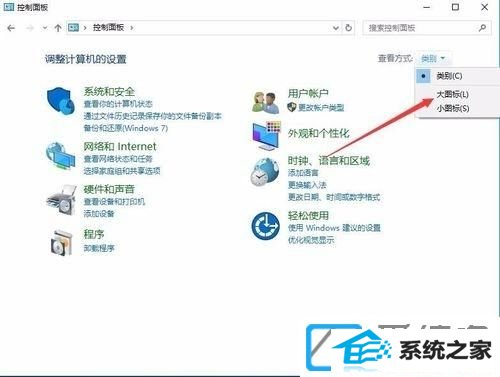Click the title bar Control Panel icon

point(9,7)
